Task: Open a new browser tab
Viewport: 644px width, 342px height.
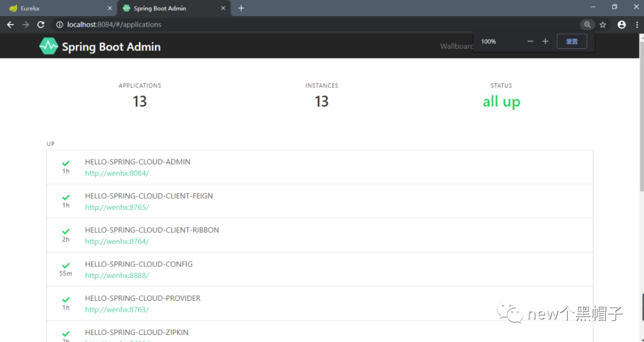Action: coord(241,8)
